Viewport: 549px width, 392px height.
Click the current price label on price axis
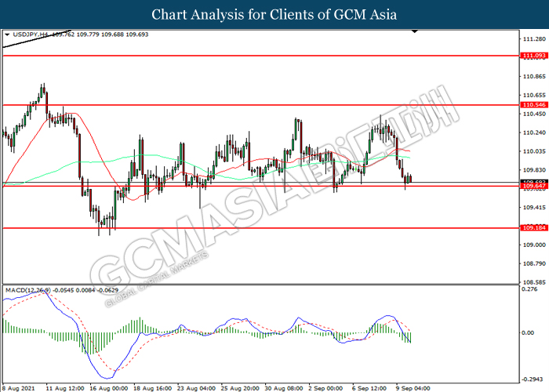coord(534,182)
